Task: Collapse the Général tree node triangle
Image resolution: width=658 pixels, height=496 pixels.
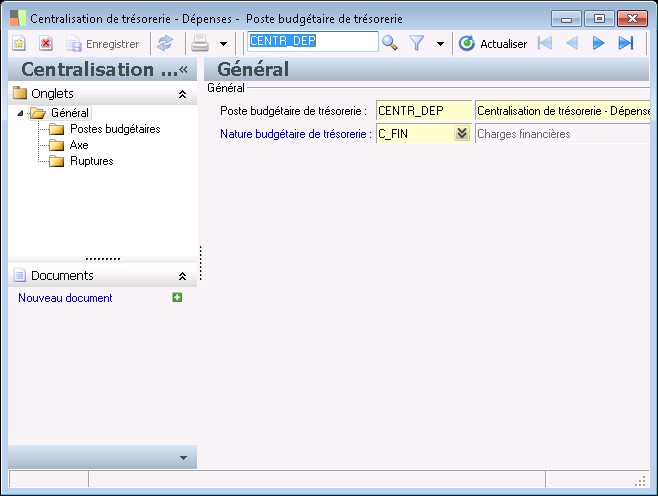Action: click(20, 113)
